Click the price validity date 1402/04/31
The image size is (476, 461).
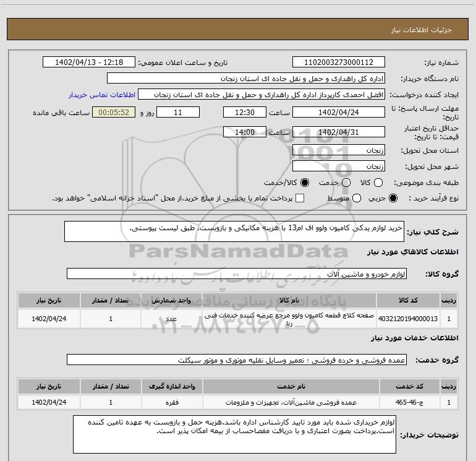coord(339,132)
